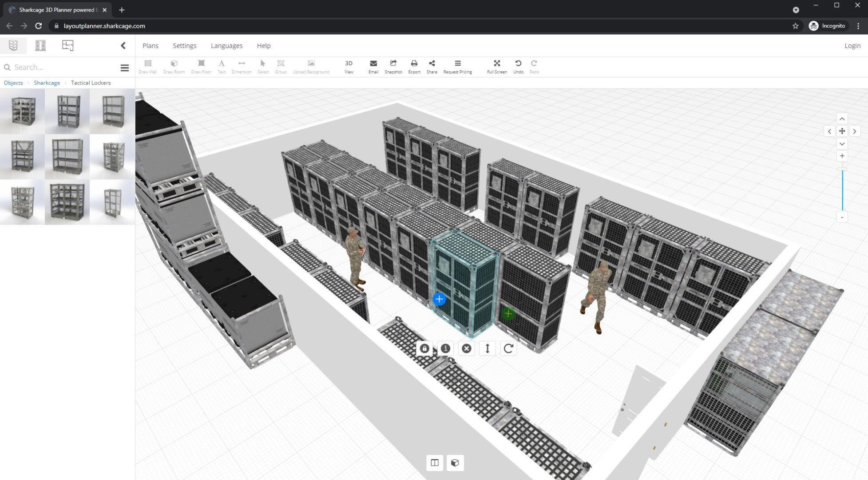868x480 pixels.
Task: Toggle Full Screen mode
Action: point(496,66)
